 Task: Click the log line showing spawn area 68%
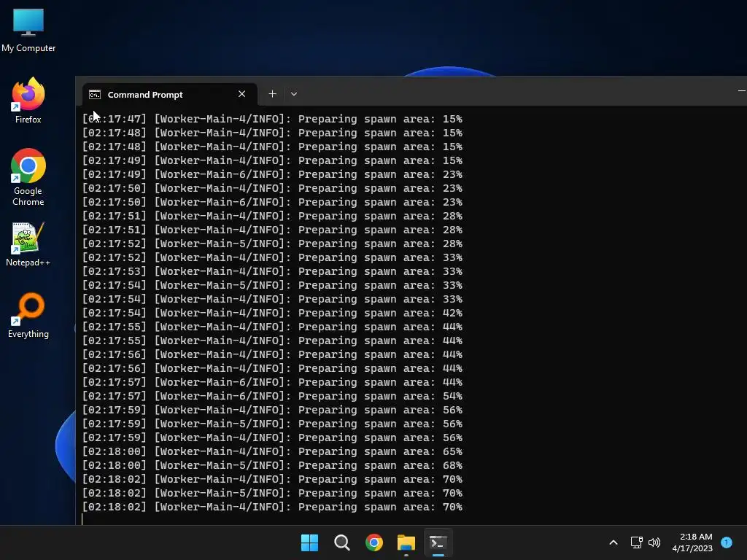click(272, 465)
